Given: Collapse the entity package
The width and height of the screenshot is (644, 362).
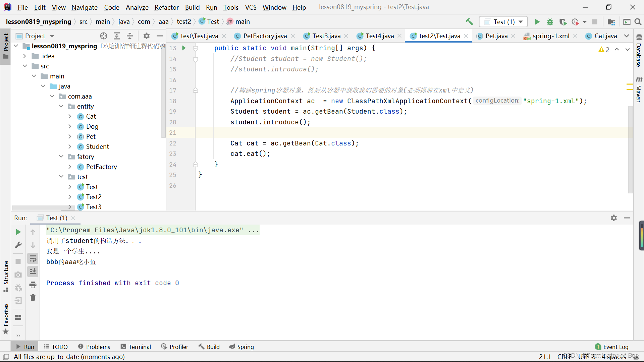Looking at the screenshot, I should [61, 106].
